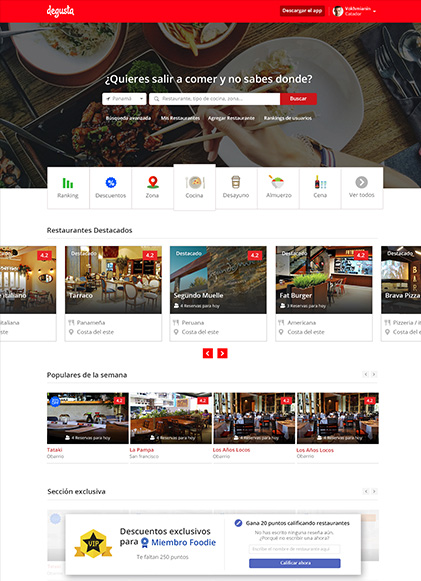Open the Tarraco restaurant card

[x=113, y=293]
